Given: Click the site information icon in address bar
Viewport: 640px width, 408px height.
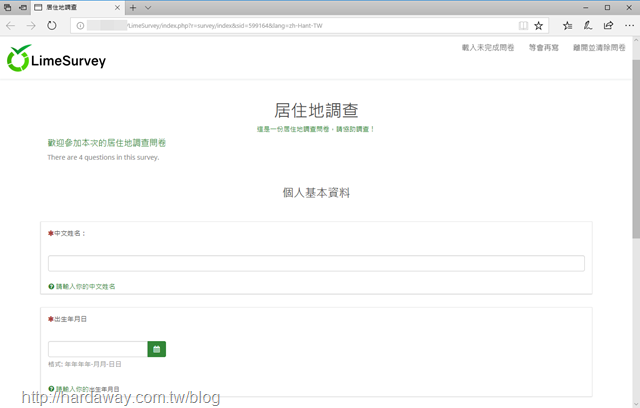Looking at the screenshot, I should 80,26.
